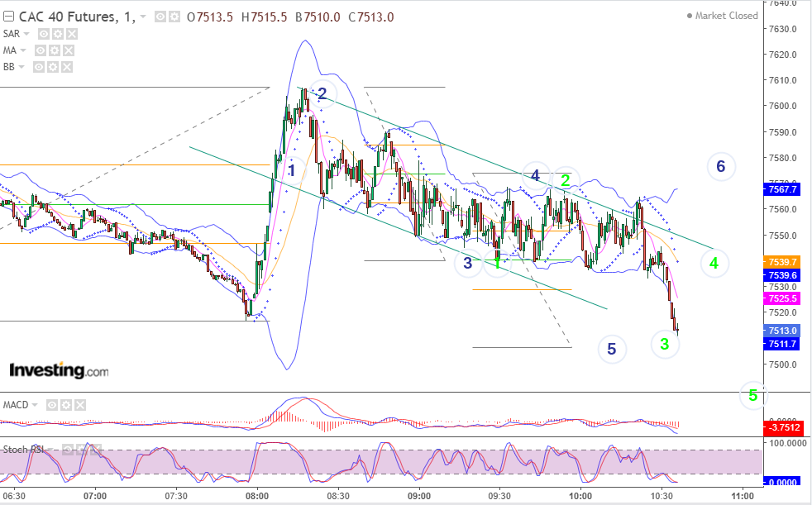Open MACD indicator settings gear

66,405
